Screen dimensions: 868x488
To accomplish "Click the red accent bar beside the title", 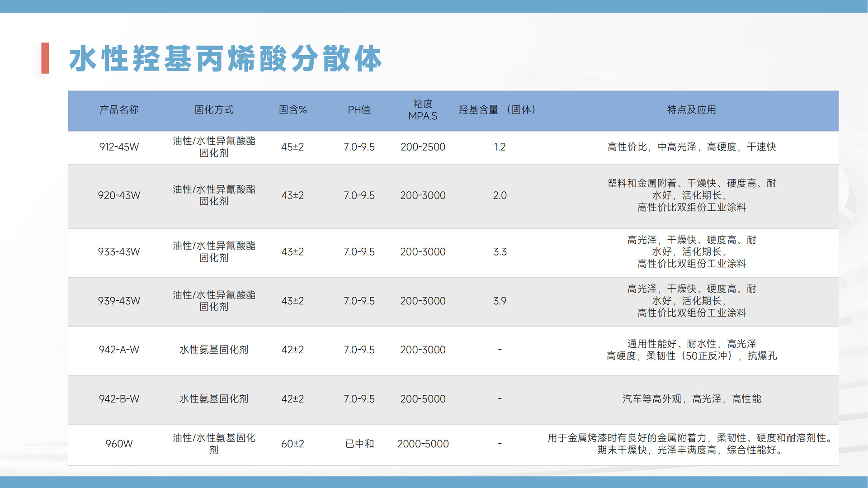I will [45, 58].
